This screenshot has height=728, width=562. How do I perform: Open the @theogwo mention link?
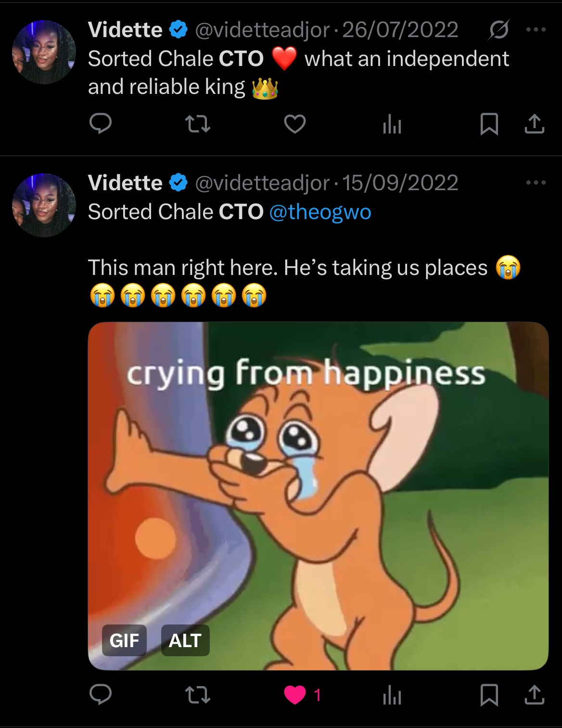tap(320, 212)
